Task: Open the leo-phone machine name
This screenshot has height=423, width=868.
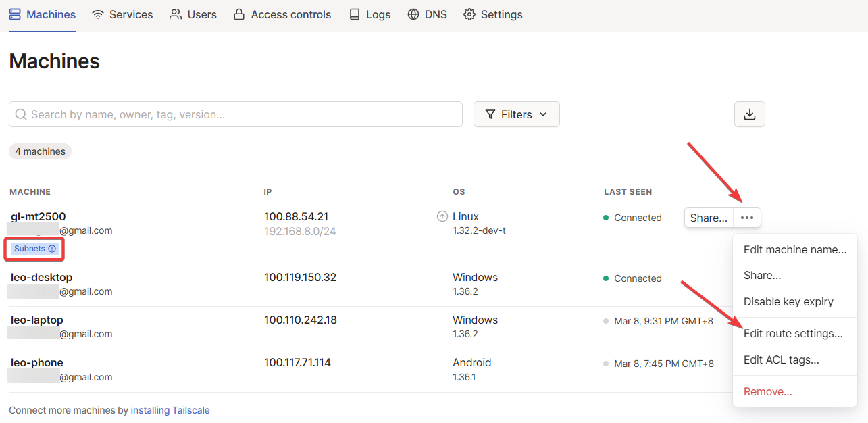Action: pyautogui.click(x=37, y=362)
